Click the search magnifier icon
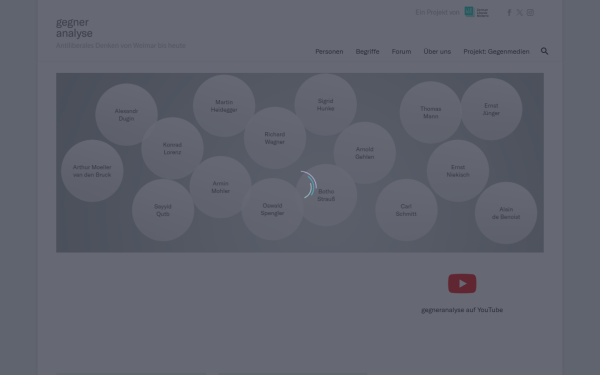Image resolution: width=600 pixels, height=375 pixels. pos(544,51)
